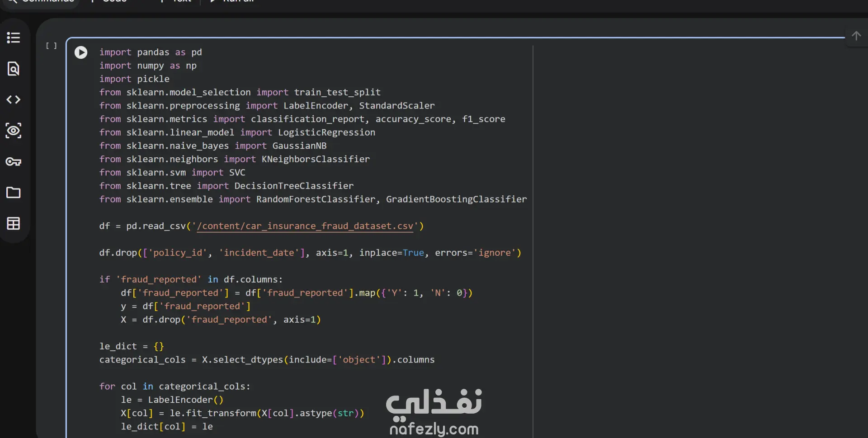Open the Code snippets sidebar icon
868x438 pixels.
(x=14, y=99)
